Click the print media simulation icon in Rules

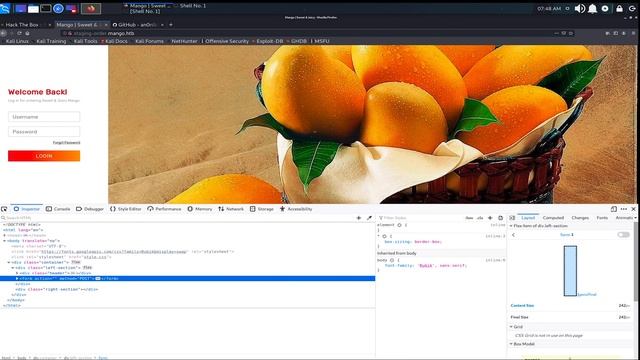pos(500,218)
